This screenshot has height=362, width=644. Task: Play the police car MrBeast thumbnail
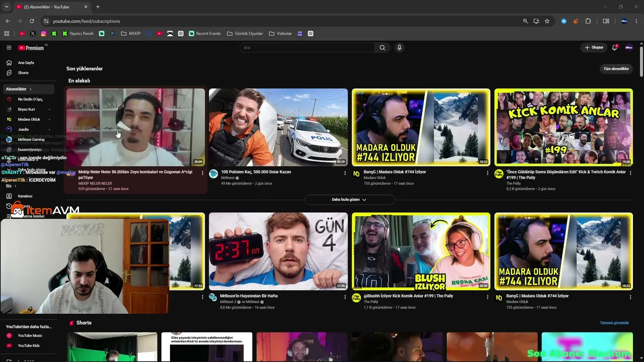[x=278, y=127]
